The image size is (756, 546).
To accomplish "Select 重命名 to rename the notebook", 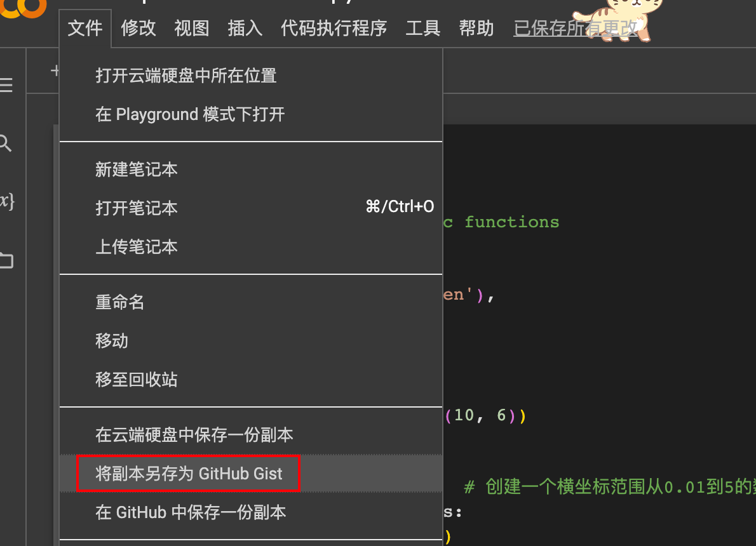I will pos(120,302).
